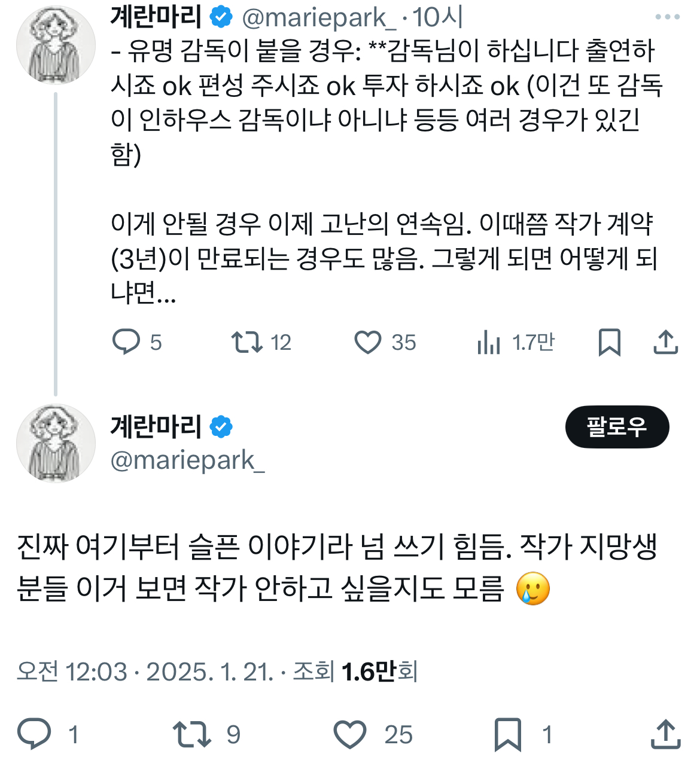Click the 10시 timestamp on the upper tweet
Screen dimensions: 700x763
(x=438, y=17)
